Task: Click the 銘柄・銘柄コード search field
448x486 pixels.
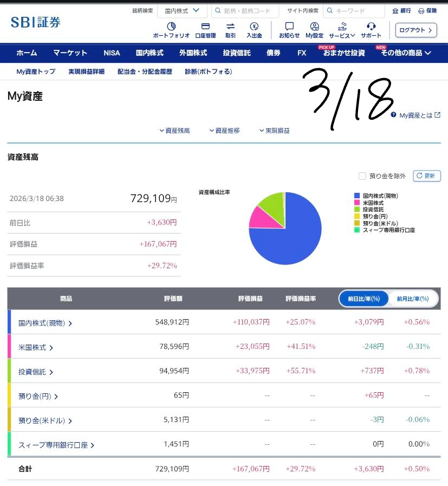Action: (x=245, y=11)
